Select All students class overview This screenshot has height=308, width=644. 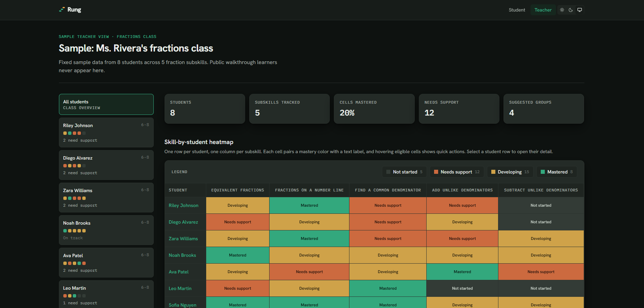point(106,104)
